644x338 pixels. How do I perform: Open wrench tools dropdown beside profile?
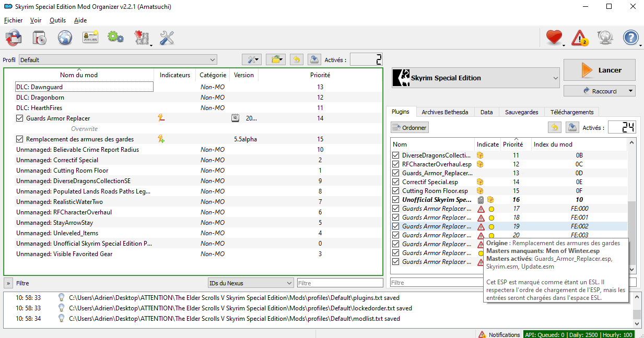(252, 59)
